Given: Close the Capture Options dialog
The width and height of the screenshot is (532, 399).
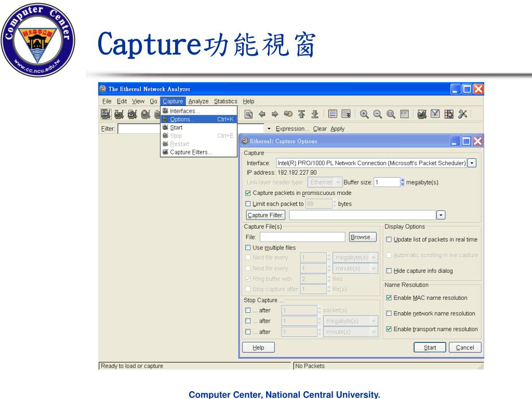Looking at the screenshot, I should pos(478,141).
